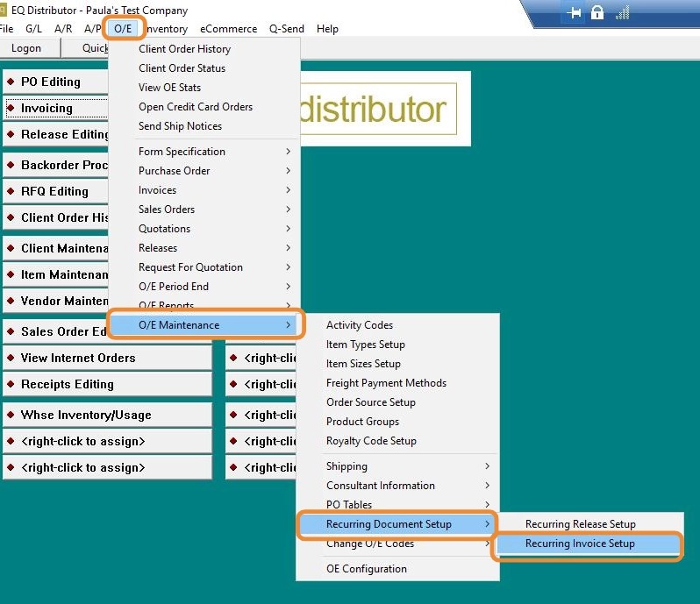Image resolution: width=700 pixels, height=604 pixels.
Task: Expand the Releases submenu
Action: (x=204, y=248)
